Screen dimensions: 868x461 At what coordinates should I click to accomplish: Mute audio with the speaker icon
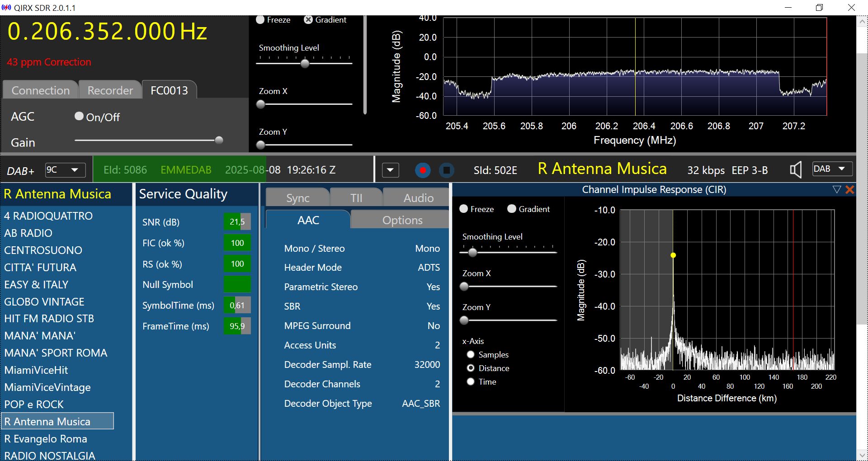(x=795, y=170)
